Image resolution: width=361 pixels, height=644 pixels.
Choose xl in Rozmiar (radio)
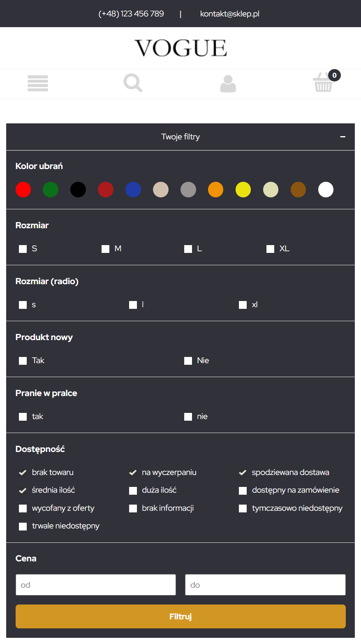(243, 305)
